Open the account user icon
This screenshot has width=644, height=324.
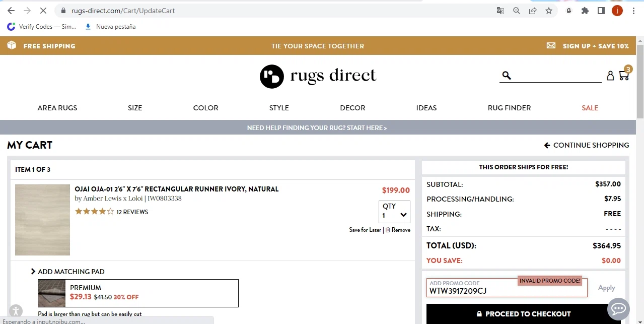610,76
